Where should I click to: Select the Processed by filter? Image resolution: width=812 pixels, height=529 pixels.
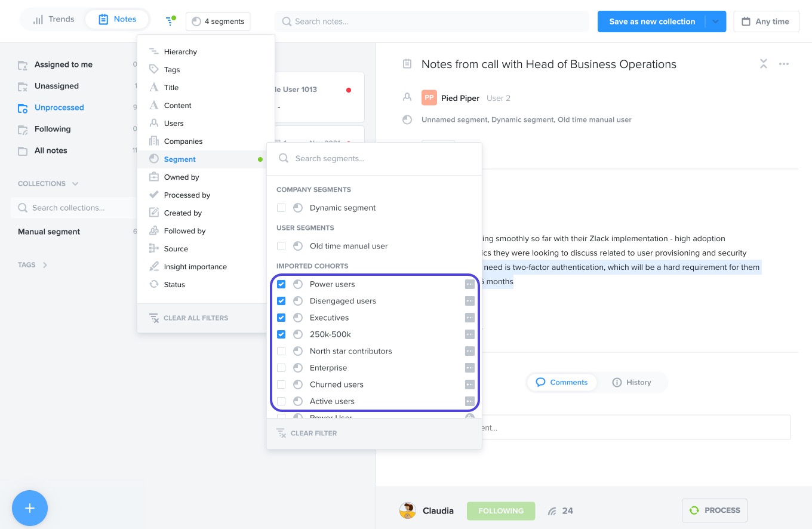tap(186, 195)
